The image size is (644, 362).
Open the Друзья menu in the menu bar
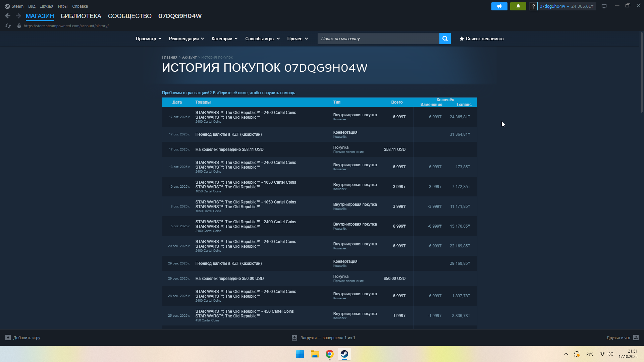pyautogui.click(x=47, y=6)
